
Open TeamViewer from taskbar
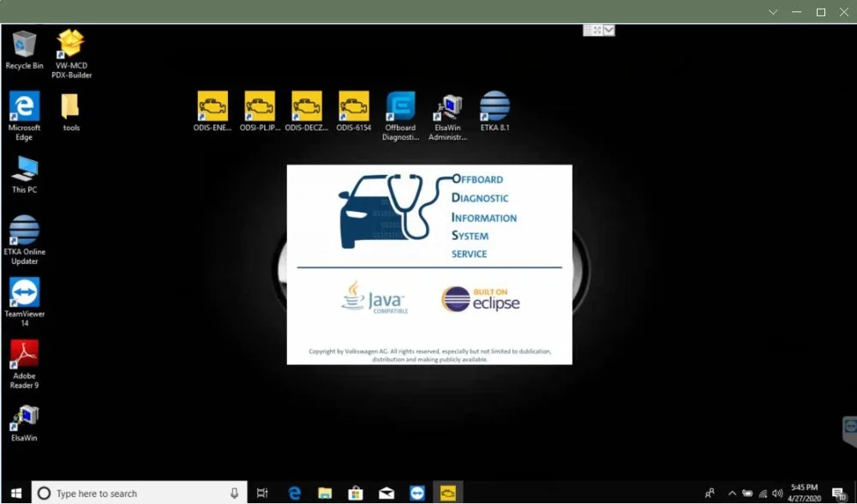click(417, 493)
